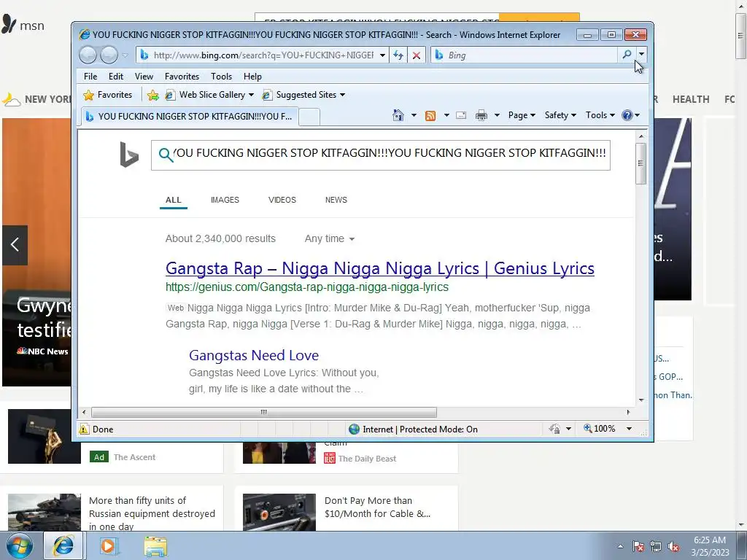747x560 pixels.
Task: Click the green genius.com URL
Action: pyautogui.click(x=307, y=287)
